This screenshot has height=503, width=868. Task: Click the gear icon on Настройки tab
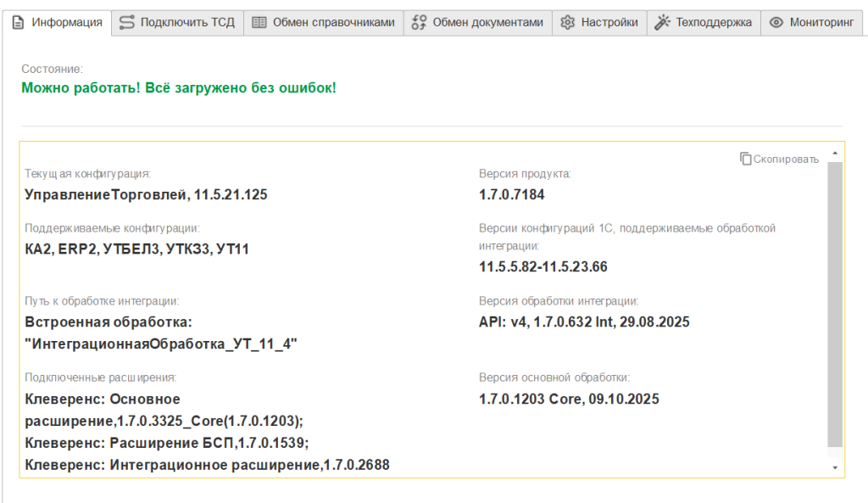point(568,23)
